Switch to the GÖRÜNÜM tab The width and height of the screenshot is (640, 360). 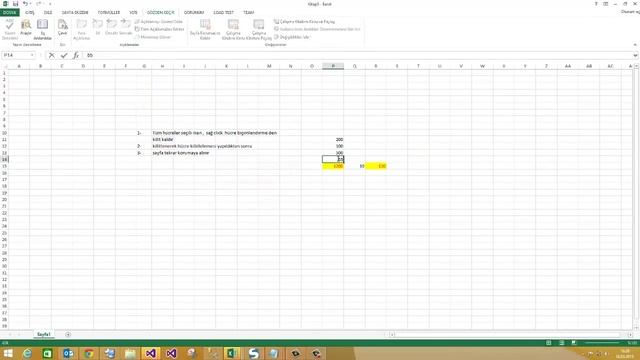(x=194, y=12)
